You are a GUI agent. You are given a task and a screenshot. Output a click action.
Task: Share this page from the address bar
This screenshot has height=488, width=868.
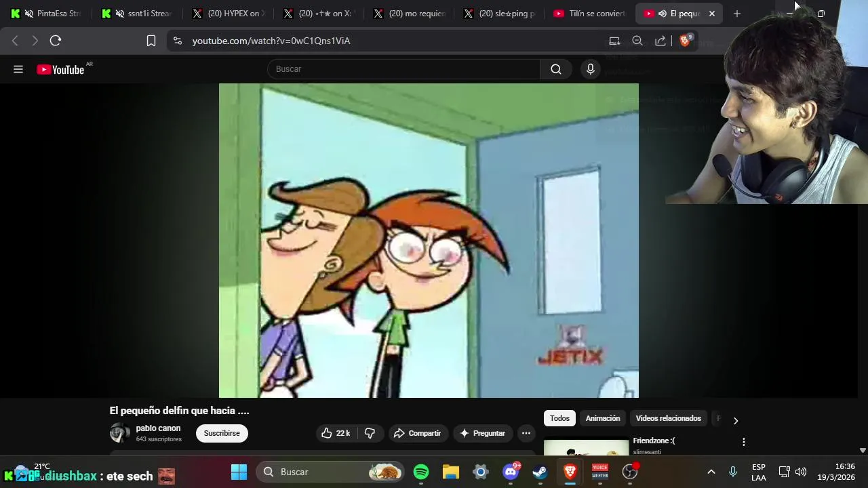(660, 41)
